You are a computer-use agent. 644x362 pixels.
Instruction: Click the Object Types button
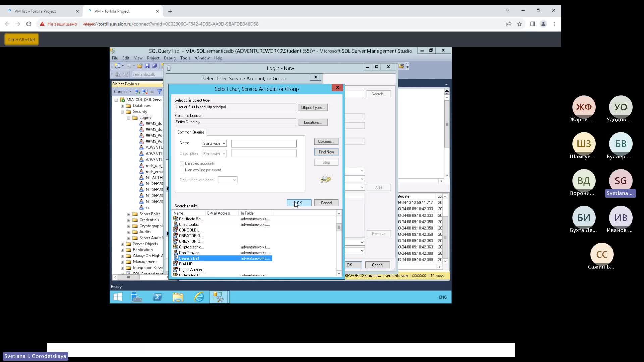tap(313, 108)
